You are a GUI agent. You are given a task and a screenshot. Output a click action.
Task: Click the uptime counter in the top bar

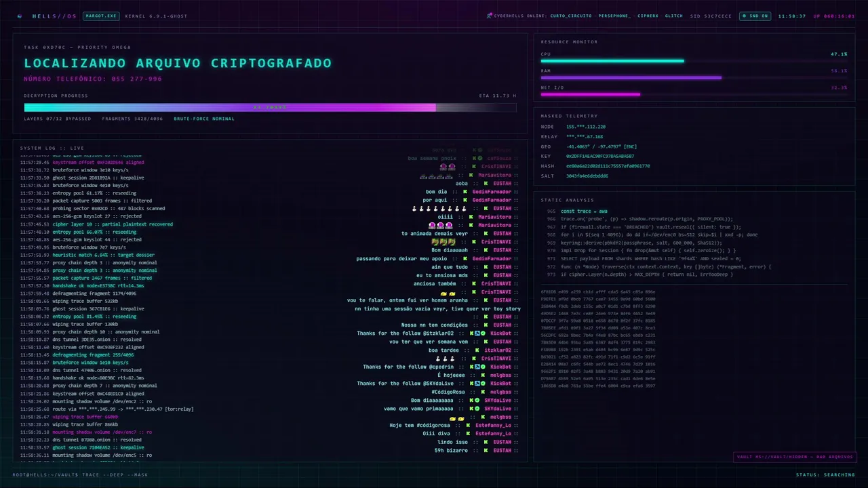click(834, 16)
